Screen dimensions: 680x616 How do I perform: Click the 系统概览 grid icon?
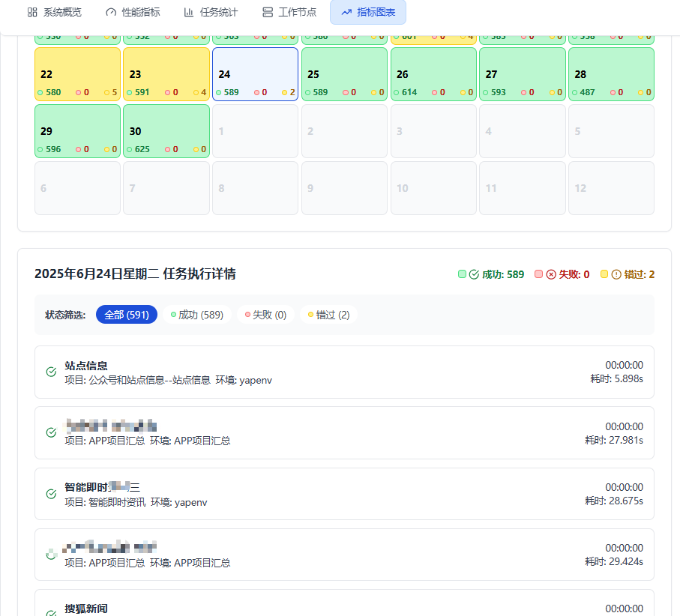coord(31,12)
